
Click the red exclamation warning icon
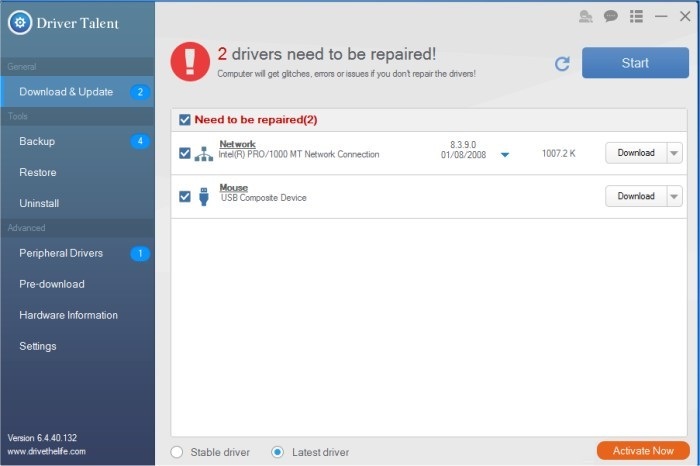point(190,62)
